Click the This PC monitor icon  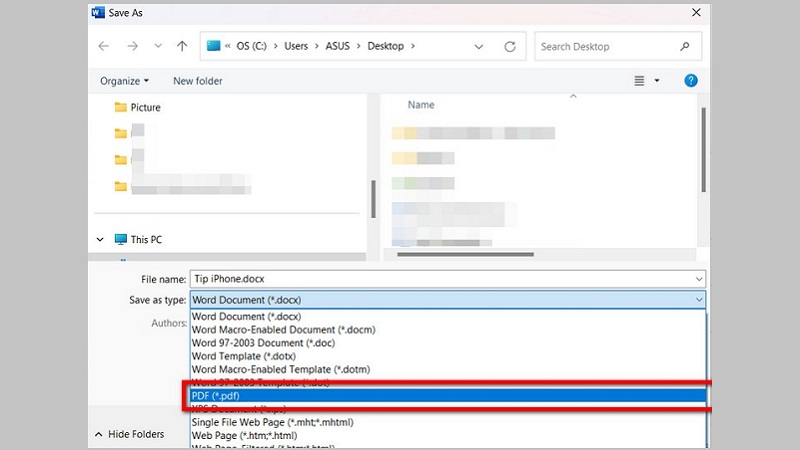[120, 239]
